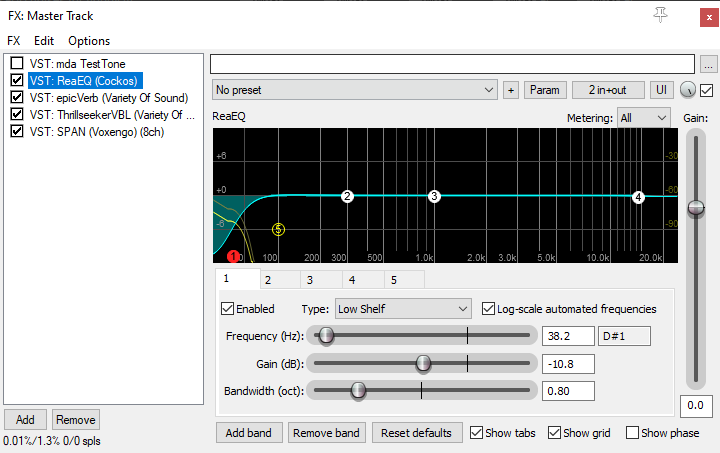Select band point 4 on EQ curve
The image size is (720, 453).
(x=638, y=197)
